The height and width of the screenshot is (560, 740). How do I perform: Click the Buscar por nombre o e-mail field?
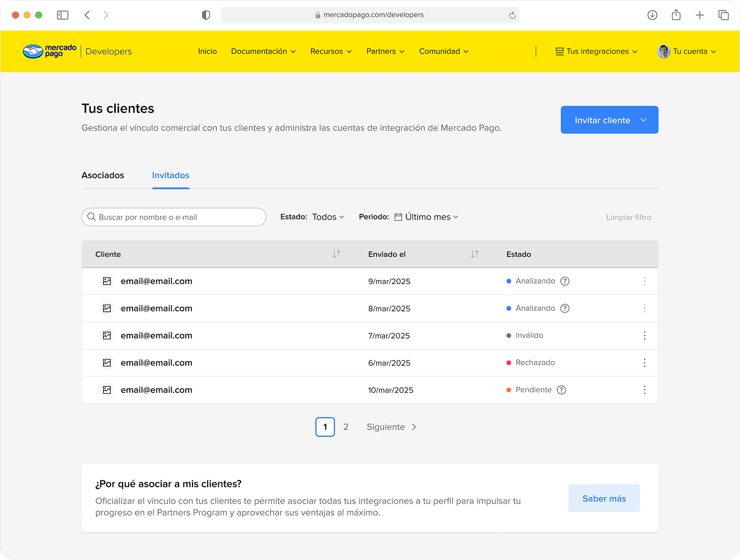point(174,217)
